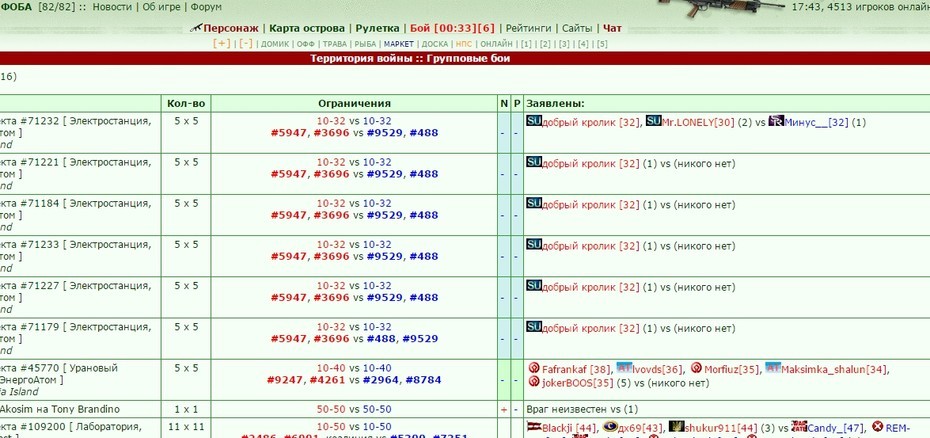This screenshot has height=438, width=930.
Task: Click AT syndicate icon before Maksimka_shalun
Action: click(773, 367)
